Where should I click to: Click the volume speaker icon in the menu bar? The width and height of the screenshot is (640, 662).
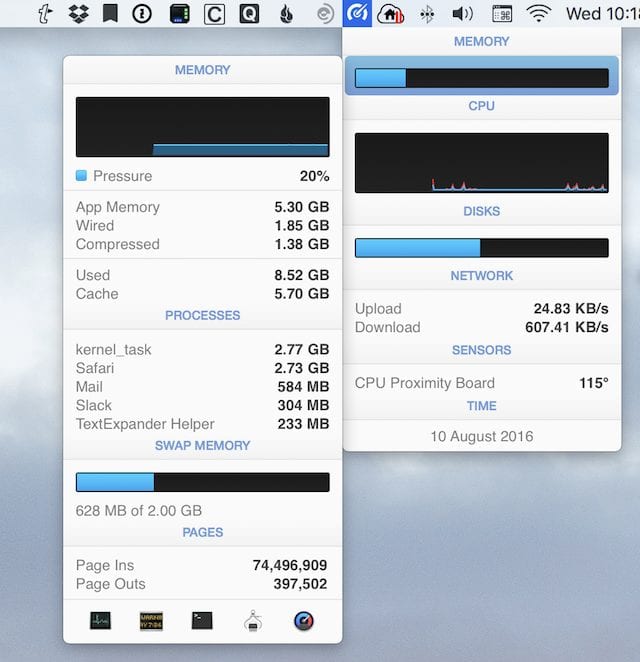coord(462,14)
